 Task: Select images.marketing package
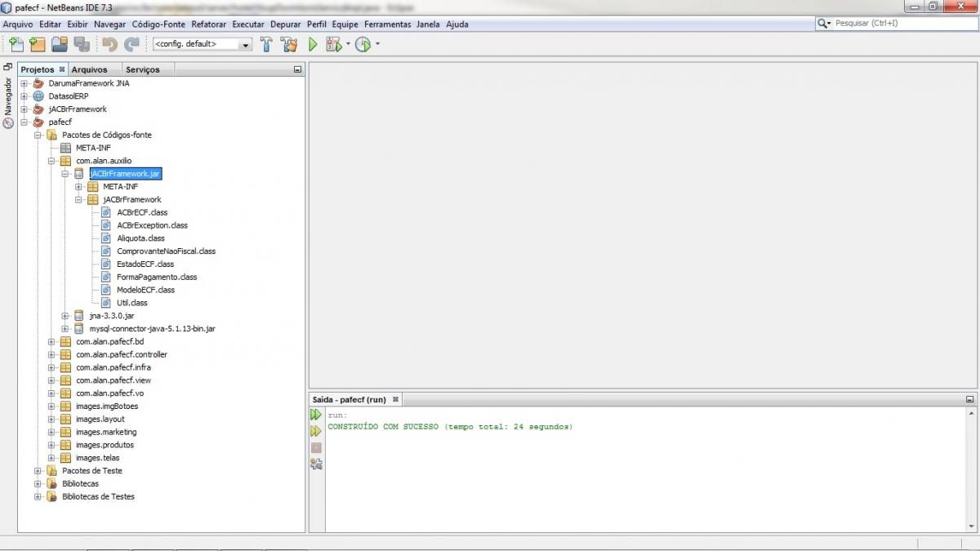pyautogui.click(x=106, y=433)
